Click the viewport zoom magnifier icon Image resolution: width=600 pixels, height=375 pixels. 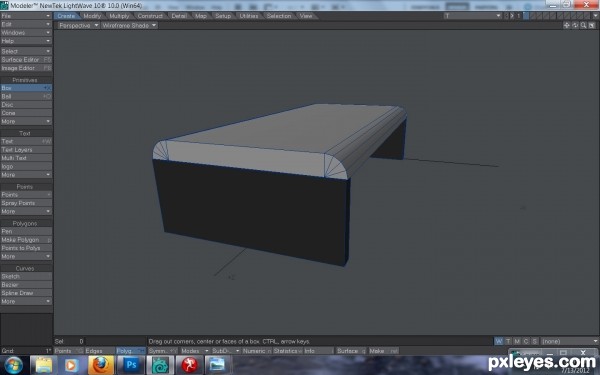coord(583,25)
